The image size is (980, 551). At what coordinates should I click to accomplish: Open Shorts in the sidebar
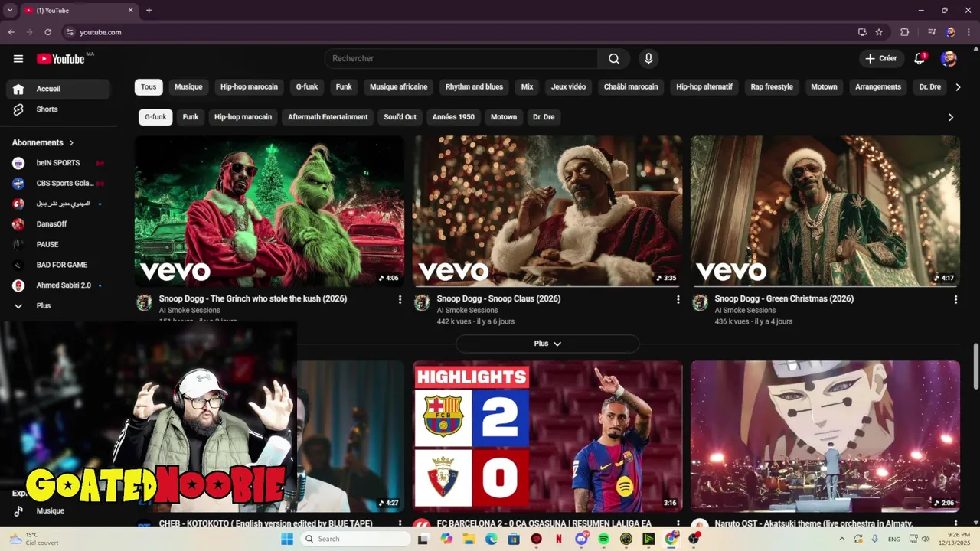coord(58,109)
